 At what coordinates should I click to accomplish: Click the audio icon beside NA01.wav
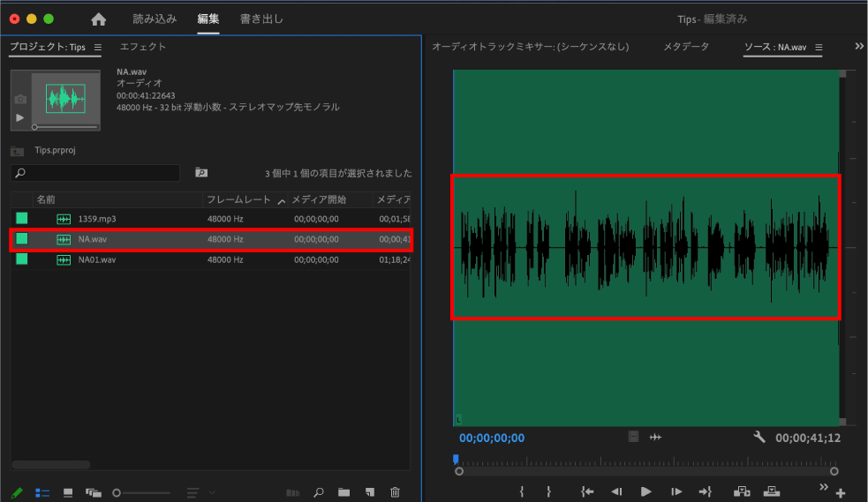[x=64, y=260]
